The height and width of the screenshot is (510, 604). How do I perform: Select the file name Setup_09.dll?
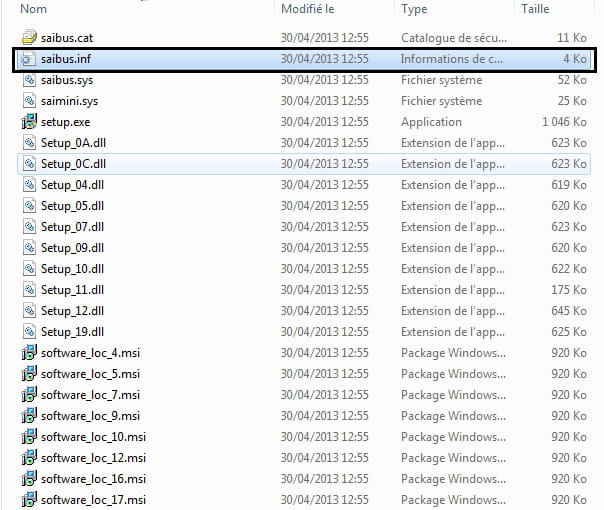point(72,248)
